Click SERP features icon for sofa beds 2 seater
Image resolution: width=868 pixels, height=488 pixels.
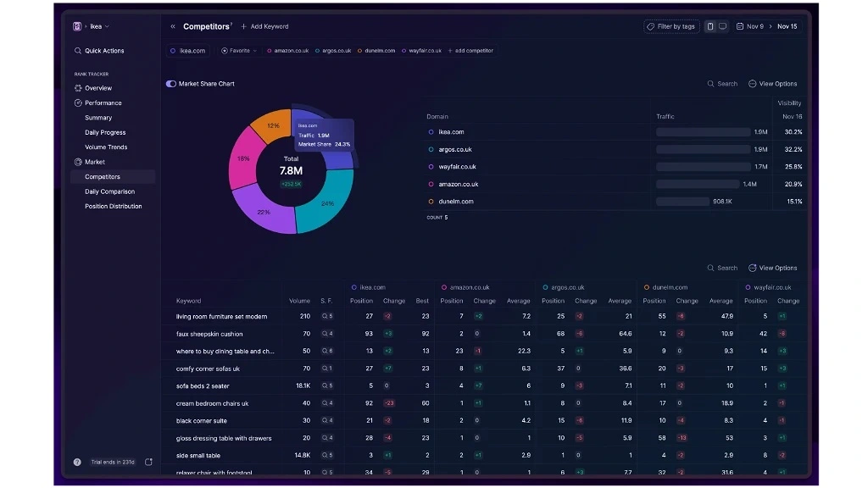pyautogui.click(x=328, y=385)
